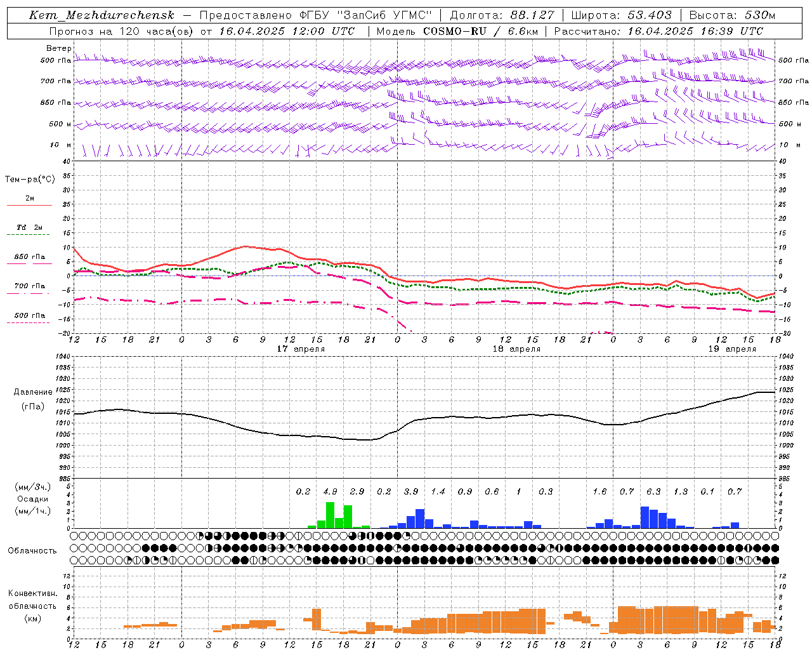Viewport: 812px width, 650px height.
Task: Click the 2.9 precipitation total value
Action: (357, 491)
